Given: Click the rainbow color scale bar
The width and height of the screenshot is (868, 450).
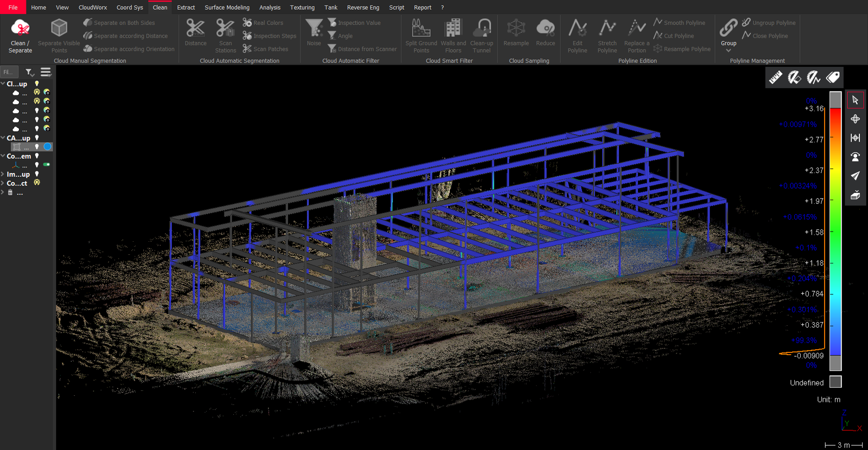Looking at the screenshot, I should click(x=835, y=232).
